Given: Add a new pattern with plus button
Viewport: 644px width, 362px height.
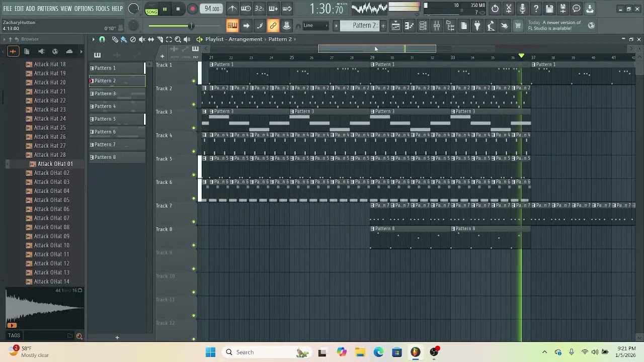Looking at the screenshot, I should pyautogui.click(x=383, y=26).
